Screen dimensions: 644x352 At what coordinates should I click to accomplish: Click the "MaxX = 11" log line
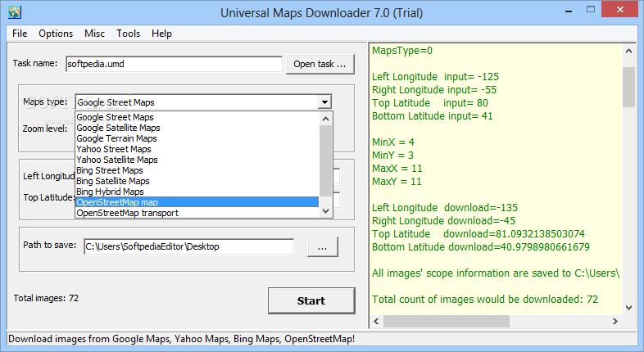tap(397, 169)
